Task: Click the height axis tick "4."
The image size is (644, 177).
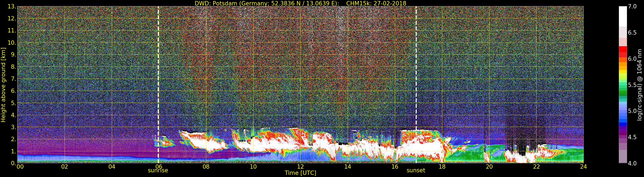Action: (x=14, y=115)
